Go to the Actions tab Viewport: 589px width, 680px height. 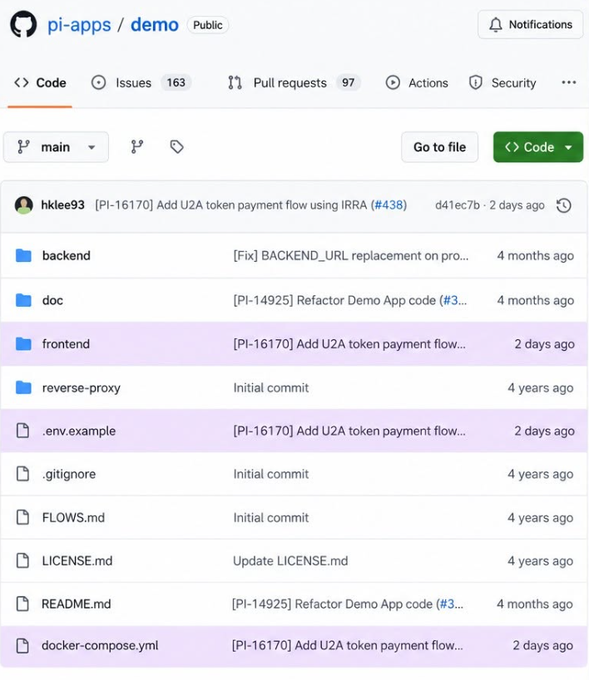417,82
